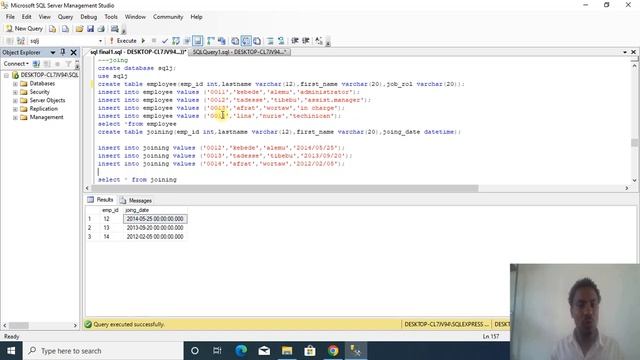Screen dimensions: 640x360
Task: Open the Connect dropdown in Object Explorer
Action: tap(16, 64)
